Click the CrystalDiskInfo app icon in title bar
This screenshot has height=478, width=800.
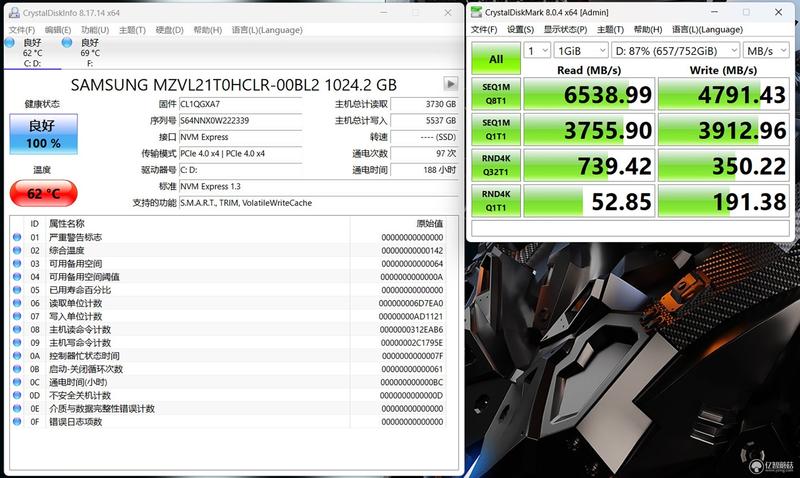click(x=14, y=13)
